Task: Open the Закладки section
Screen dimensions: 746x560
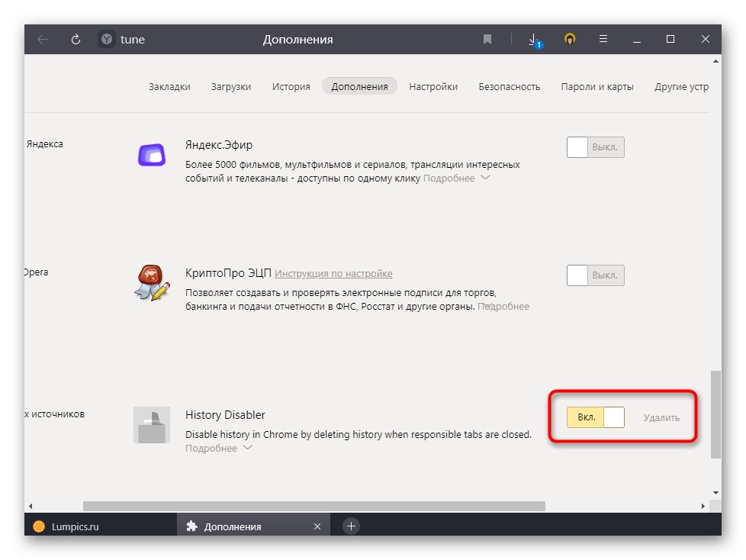Action: (x=169, y=86)
